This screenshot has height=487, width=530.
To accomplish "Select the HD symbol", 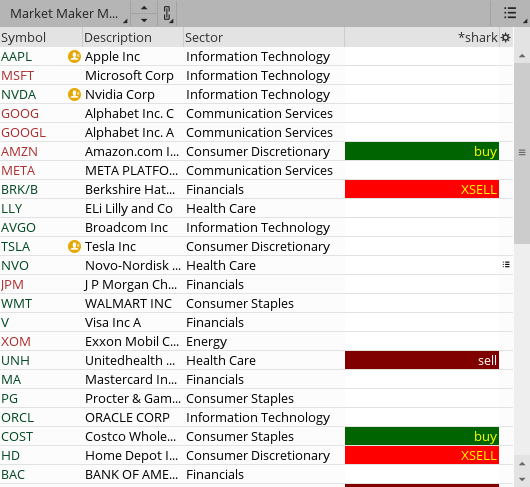I will pos(10,456).
